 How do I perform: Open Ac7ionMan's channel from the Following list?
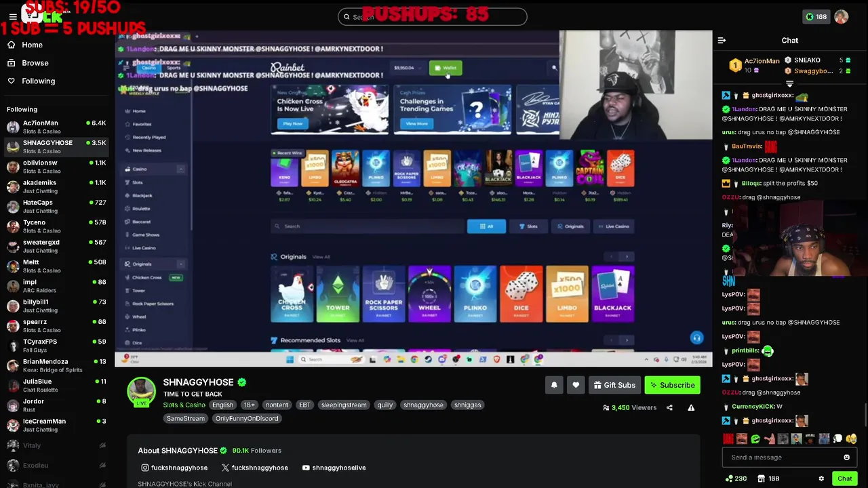tap(56, 127)
